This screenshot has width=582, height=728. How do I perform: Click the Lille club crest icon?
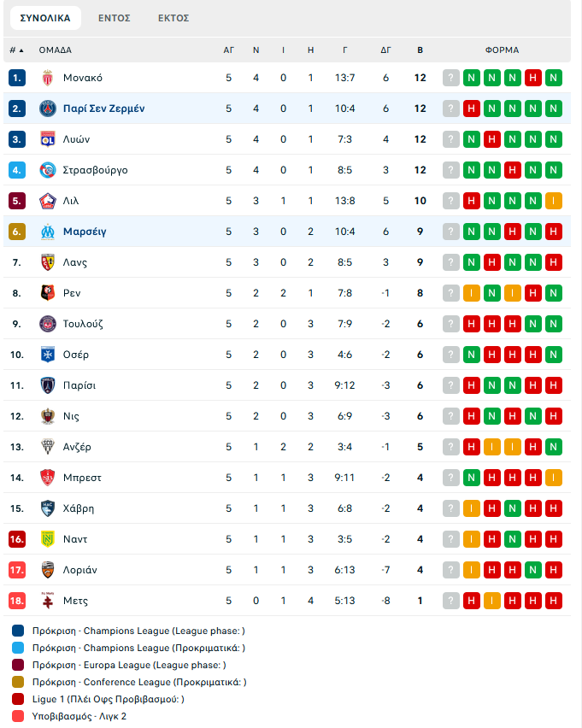[x=47, y=201]
